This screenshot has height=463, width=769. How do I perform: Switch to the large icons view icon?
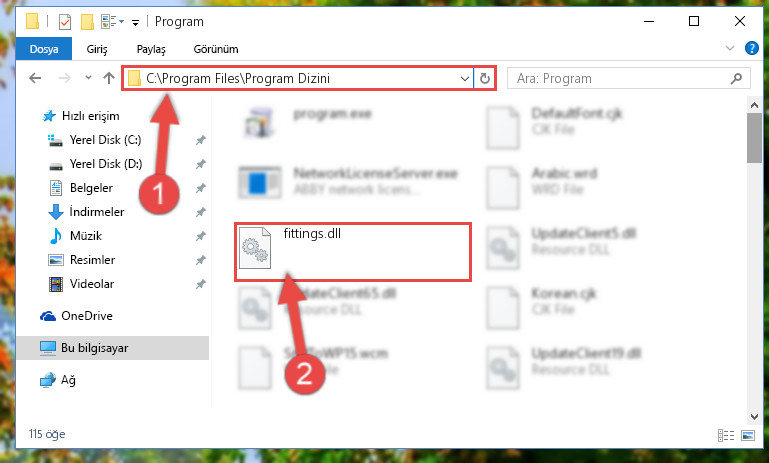(748, 435)
